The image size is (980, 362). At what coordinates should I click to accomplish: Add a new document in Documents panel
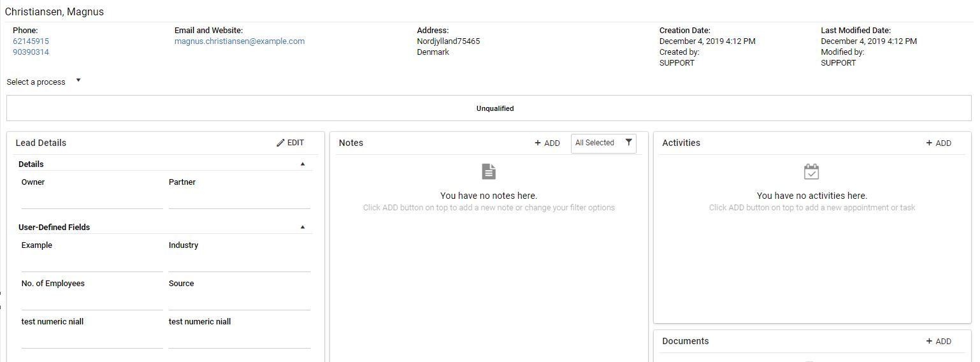click(939, 342)
